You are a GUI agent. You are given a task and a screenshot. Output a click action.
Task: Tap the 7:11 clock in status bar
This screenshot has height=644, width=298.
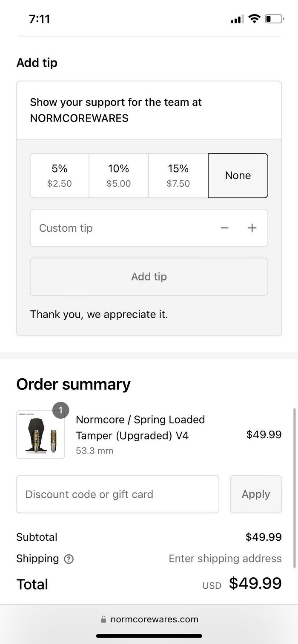[x=40, y=19]
